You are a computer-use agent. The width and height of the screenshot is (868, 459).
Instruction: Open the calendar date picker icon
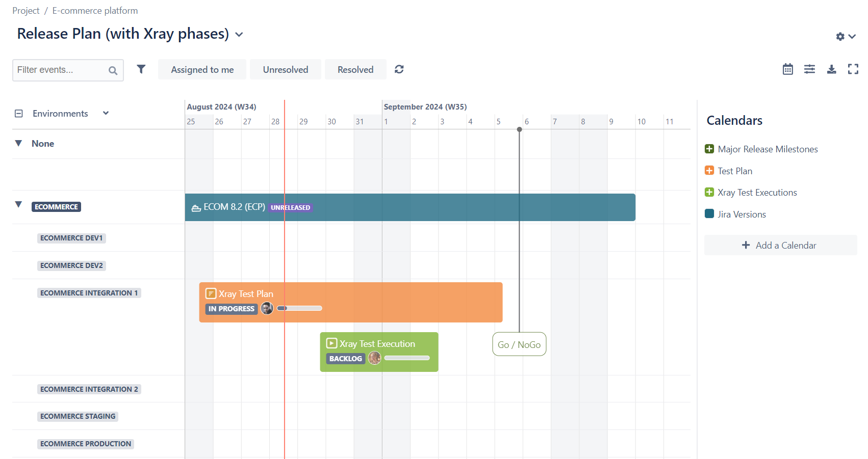point(787,69)
